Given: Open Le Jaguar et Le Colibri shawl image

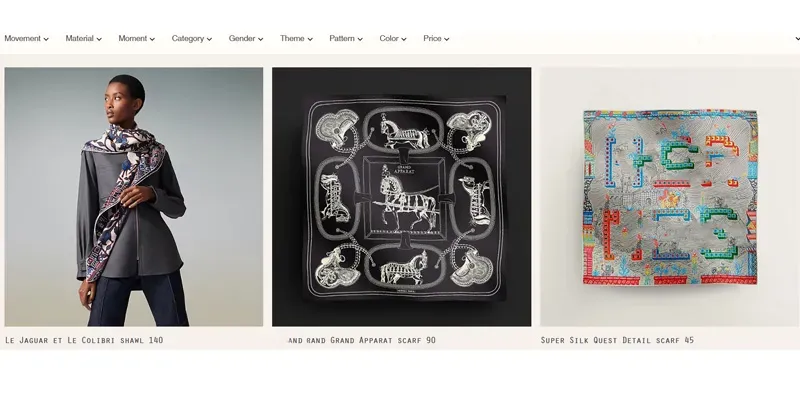Looking at the screenshot, I should [x=134, y=197].
